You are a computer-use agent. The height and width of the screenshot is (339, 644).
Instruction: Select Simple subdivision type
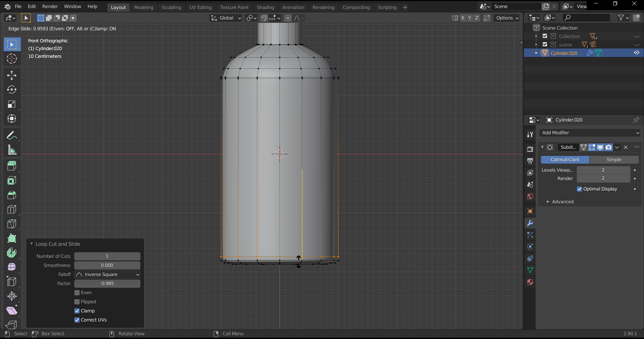click(614, 160)
